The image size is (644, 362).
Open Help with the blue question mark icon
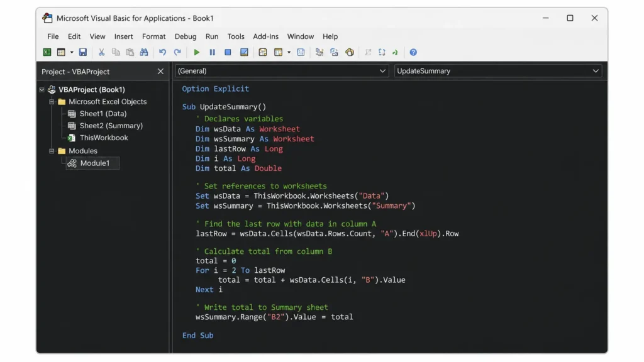413,52
